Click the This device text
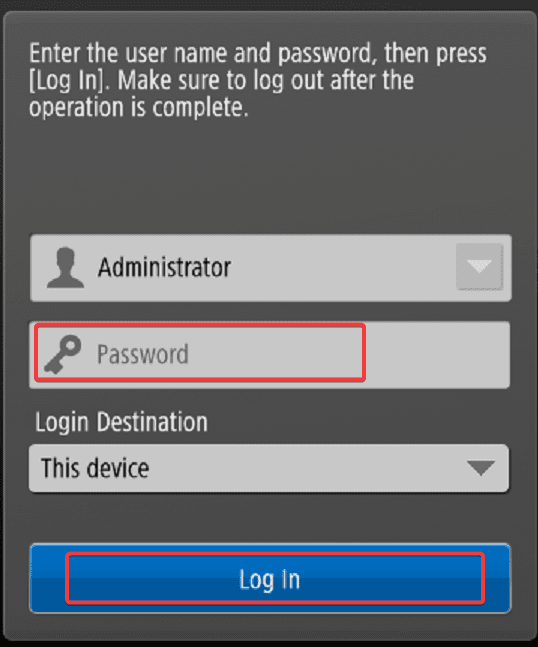The height and width of the screenshot is (647, 538). [95, 468]
